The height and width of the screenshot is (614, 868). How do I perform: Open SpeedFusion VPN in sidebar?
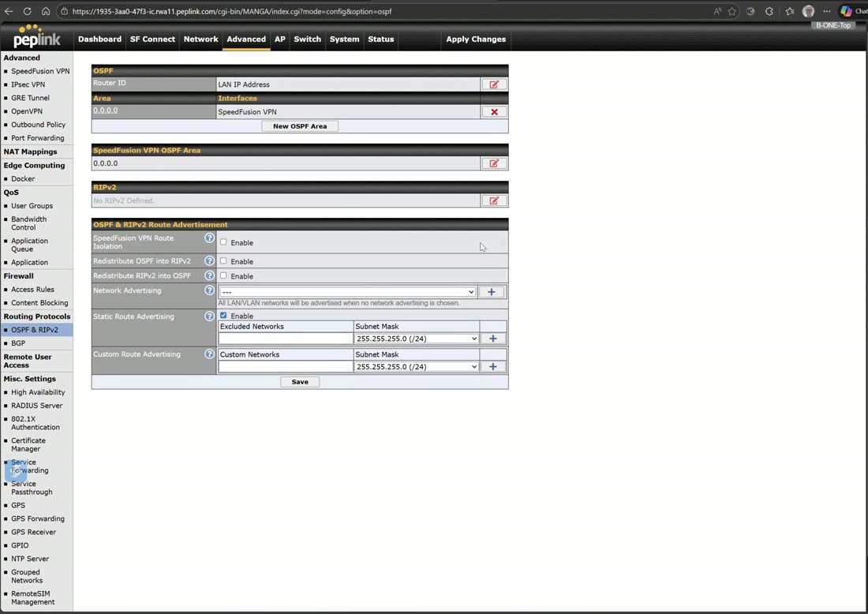pos(40,71)
